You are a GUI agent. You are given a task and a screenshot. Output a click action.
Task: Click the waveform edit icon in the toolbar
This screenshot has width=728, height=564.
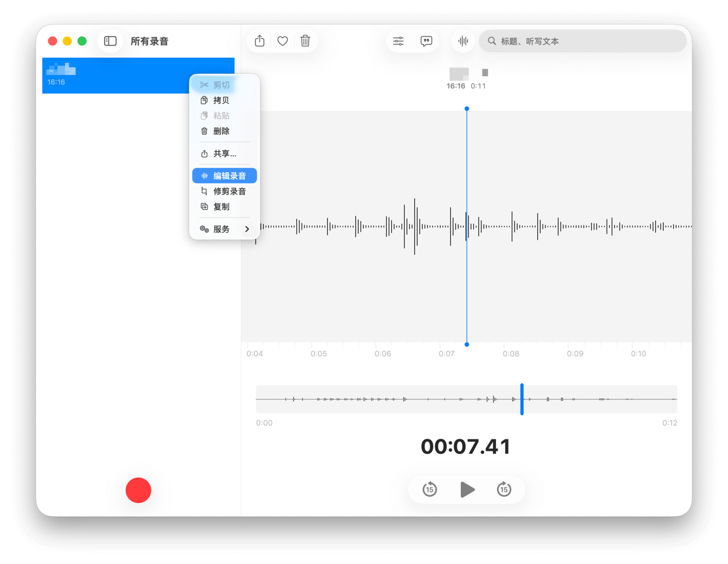pos(463,41)
